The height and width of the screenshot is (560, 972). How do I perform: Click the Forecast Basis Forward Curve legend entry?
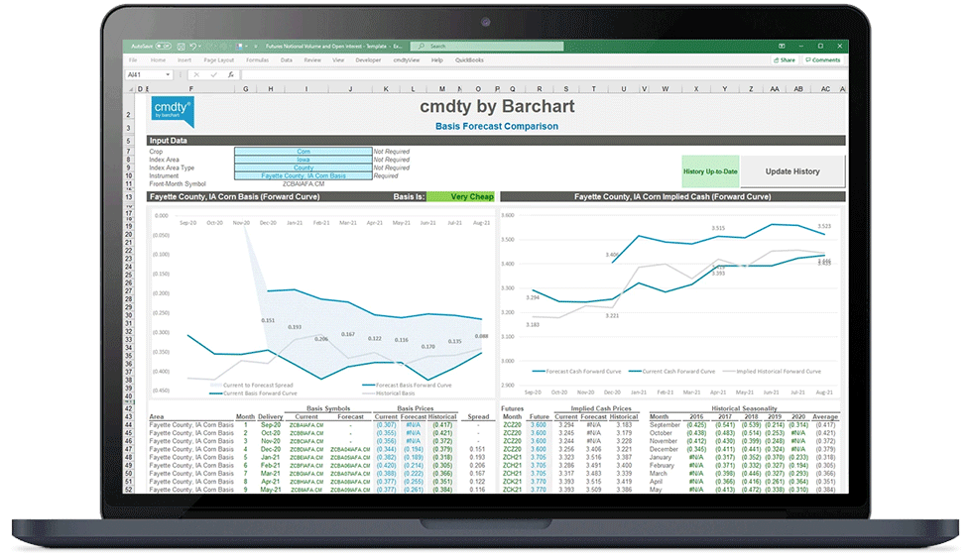(408, 386)
